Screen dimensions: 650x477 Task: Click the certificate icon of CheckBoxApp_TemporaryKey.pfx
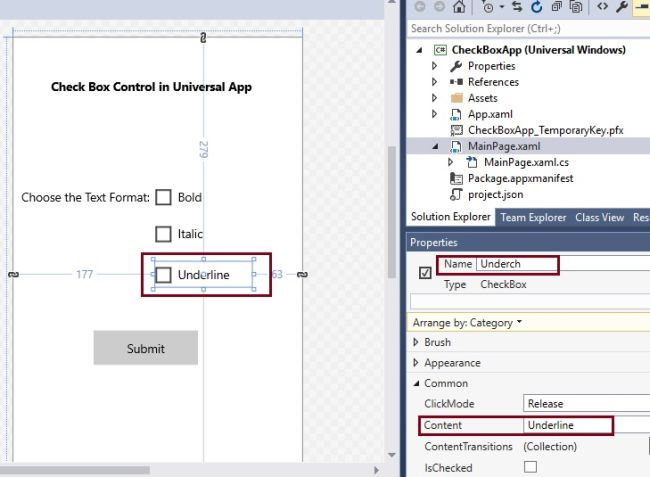coord(456,131)
